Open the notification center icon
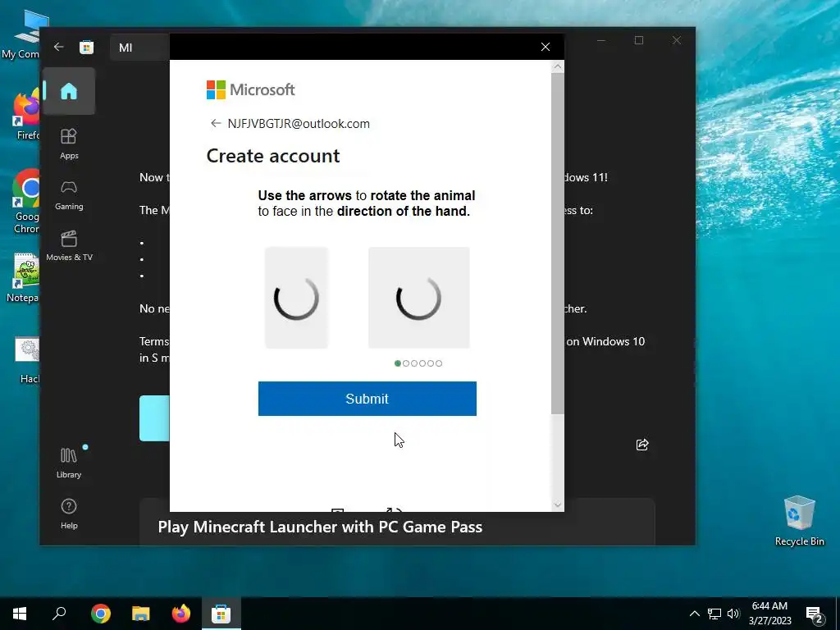Image resolution: width=840 pixels, height=630 pixels. point(815,614)
